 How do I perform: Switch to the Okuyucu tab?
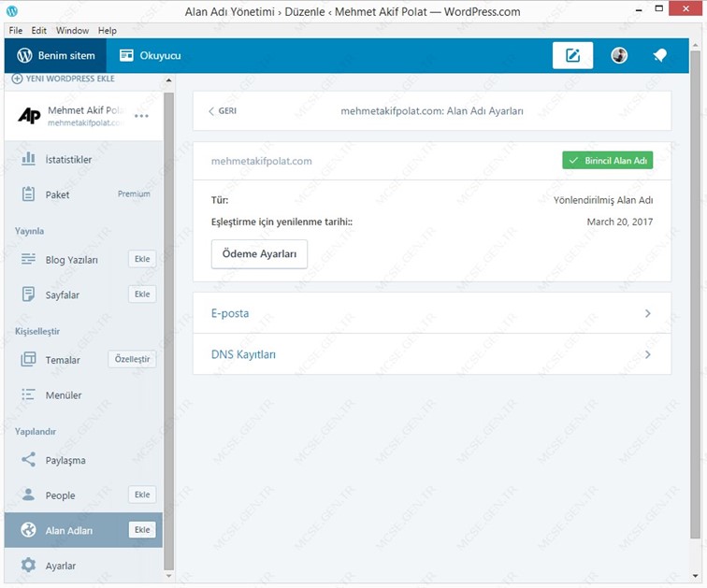pyautogui.click(x=151, y=55)
